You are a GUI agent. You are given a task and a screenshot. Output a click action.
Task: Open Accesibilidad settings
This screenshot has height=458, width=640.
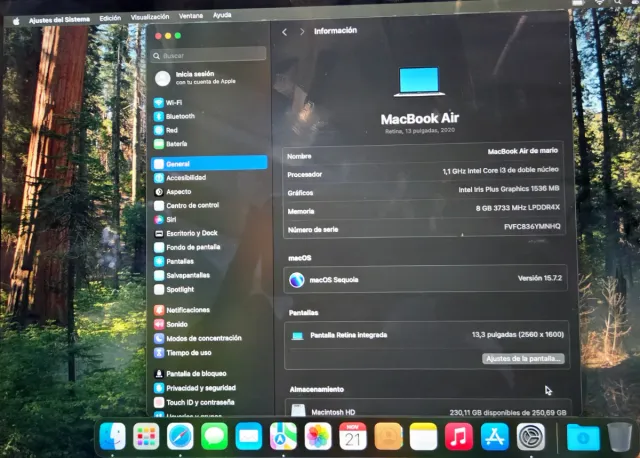coord(180,178)
